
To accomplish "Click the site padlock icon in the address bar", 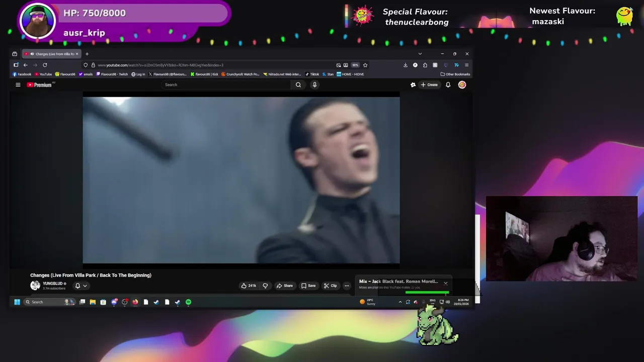I will point(93,65).
